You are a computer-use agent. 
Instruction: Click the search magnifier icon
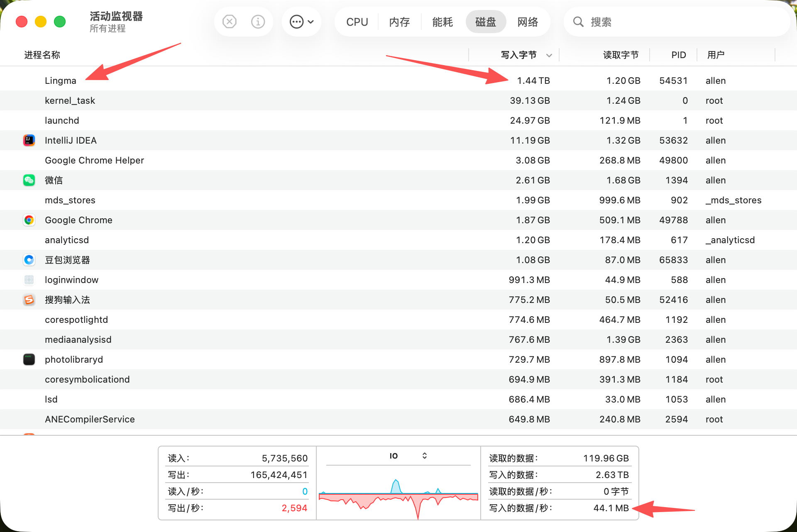578,22
